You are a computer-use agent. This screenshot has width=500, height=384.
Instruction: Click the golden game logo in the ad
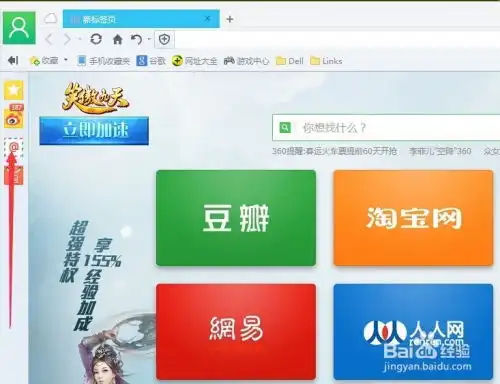pyautogui.click(x=95, y=98)
